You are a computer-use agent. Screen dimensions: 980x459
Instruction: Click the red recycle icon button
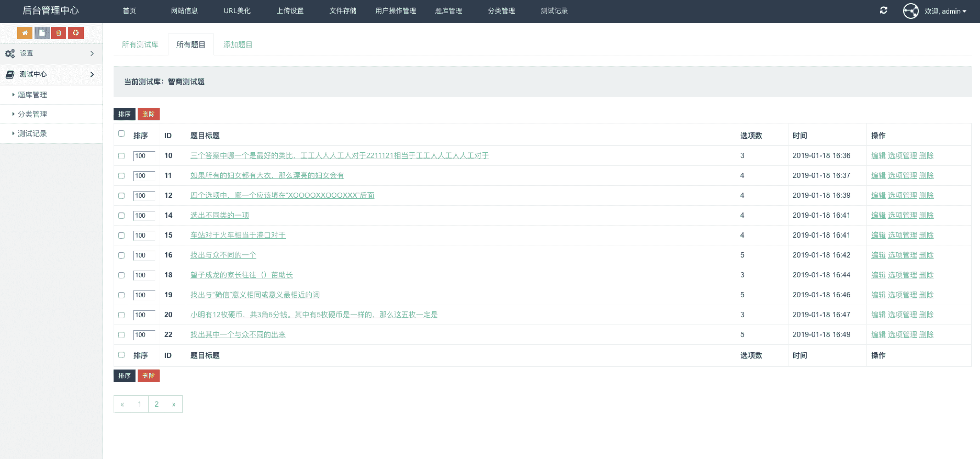[76, 33]
